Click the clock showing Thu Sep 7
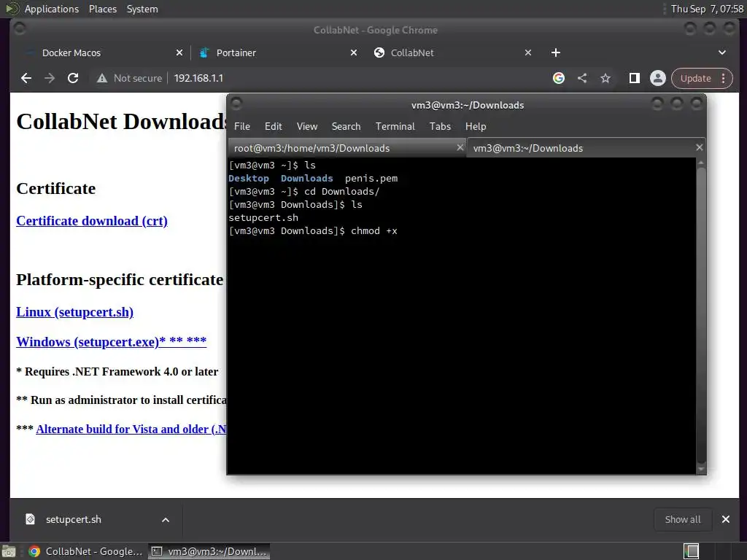The image size is (747, 560). click(707, 9)
